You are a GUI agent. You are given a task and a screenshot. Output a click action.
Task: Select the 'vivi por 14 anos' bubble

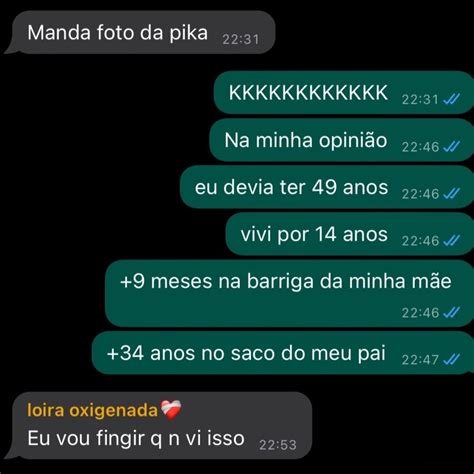point(350,234)
